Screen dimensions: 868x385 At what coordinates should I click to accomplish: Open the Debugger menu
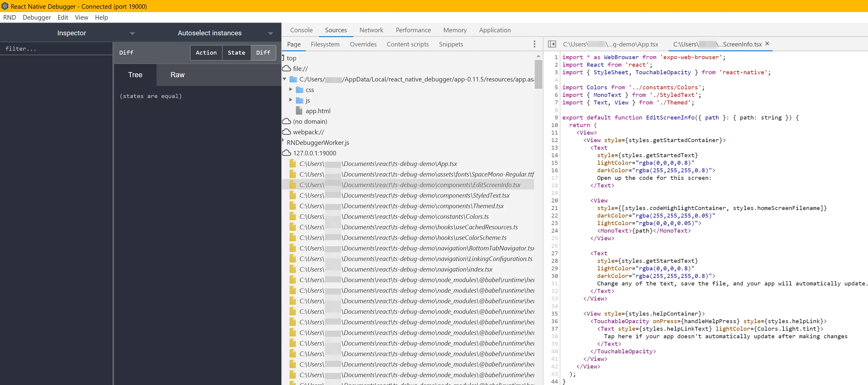(37, 17)
